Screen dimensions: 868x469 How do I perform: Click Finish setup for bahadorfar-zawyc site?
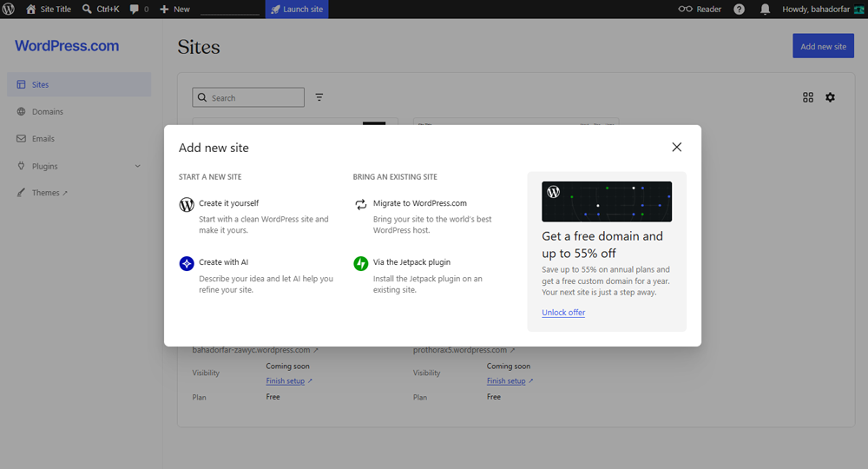(x=289, y=381)
